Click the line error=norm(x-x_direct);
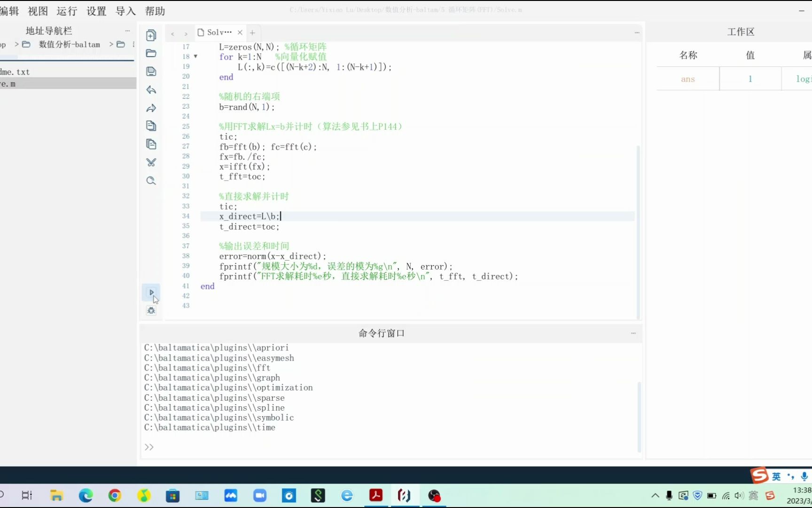The image size is (812, 508). [x=273, y=256]
